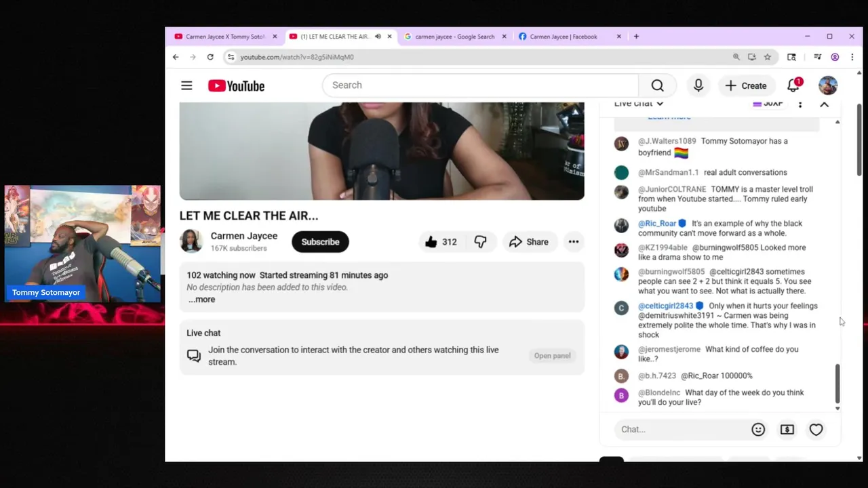The width and height of the screenshot is (868, 488).
Task: Click the search magnifier button
Action: pos(657,85)
